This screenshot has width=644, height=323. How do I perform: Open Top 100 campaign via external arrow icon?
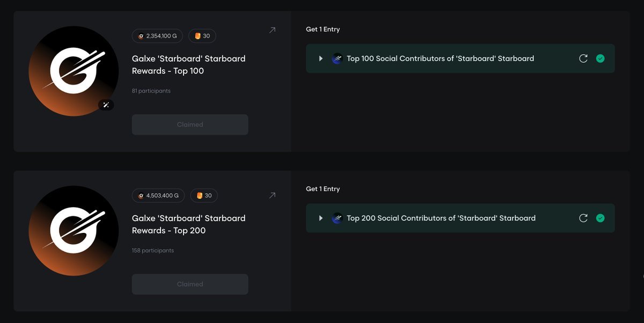272,31
